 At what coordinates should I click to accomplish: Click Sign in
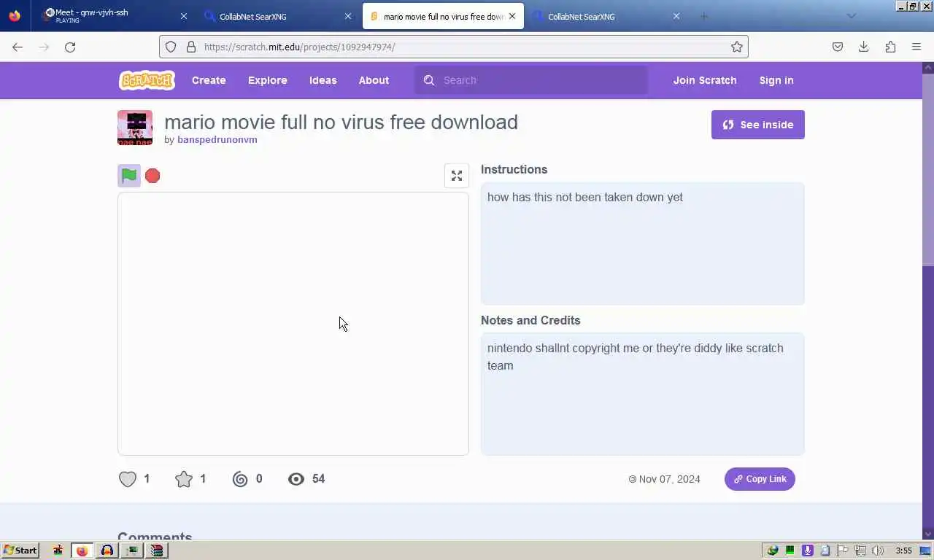pos(776,80)
